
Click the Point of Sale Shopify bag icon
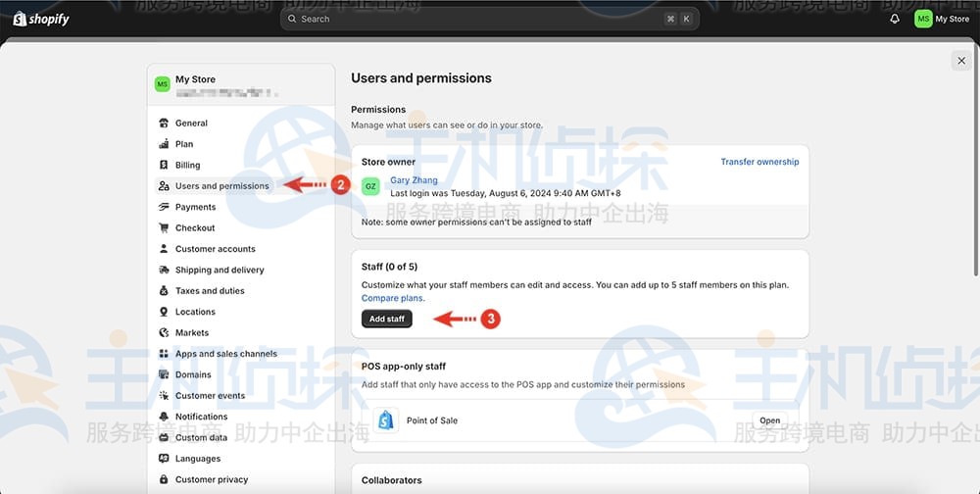(x=386, y=420)
